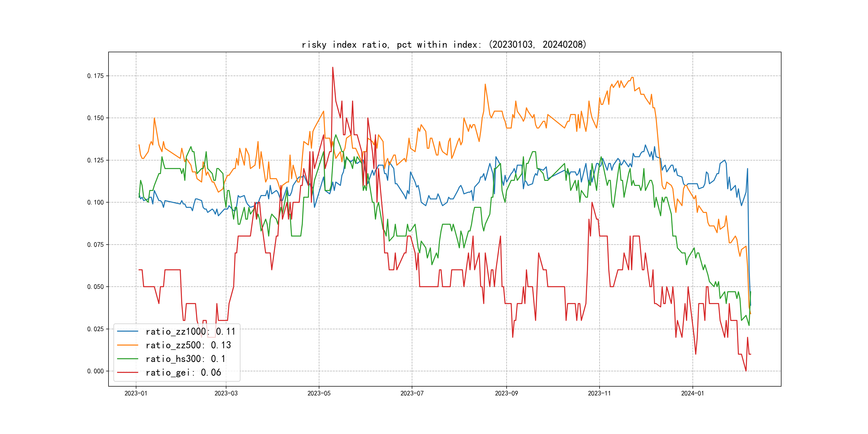
Task: Click the red line's highest peak
Action: pyautogui.click(x=332, y=68)
